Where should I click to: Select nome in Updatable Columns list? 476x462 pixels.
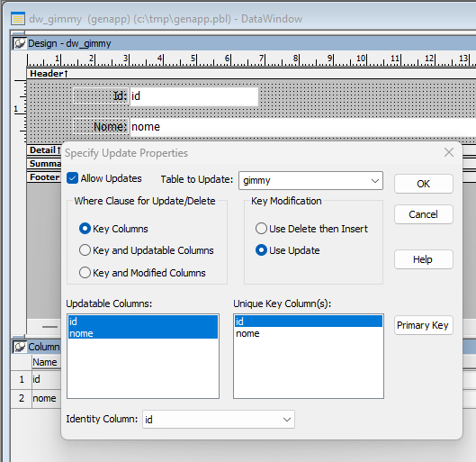pos(143,333)
